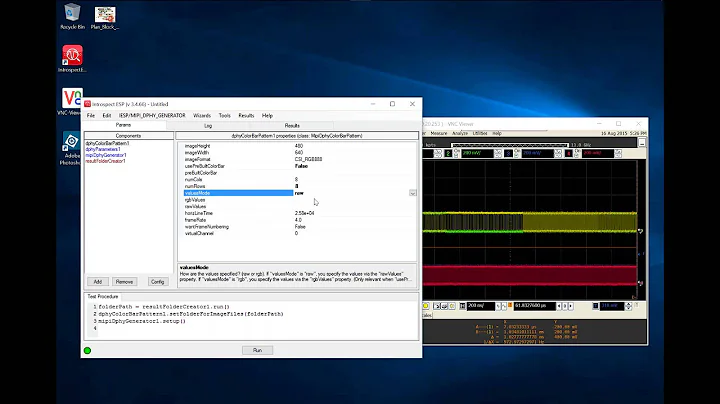
Task: Switch to the Params tab
Action: (124, 125)
